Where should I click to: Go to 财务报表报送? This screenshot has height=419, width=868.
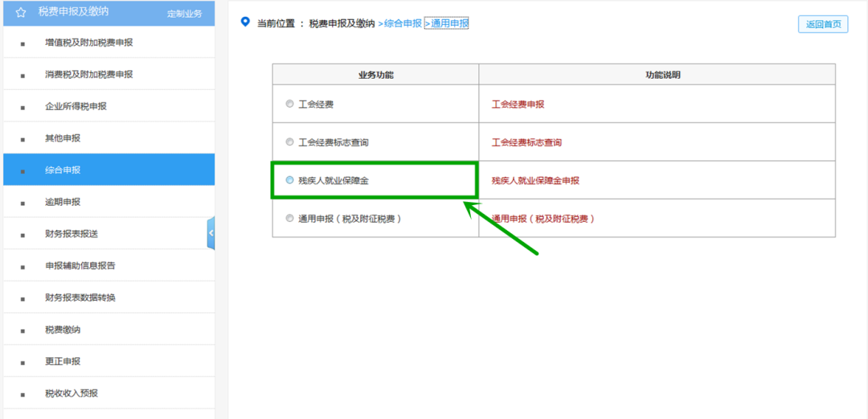tap(109, 234)
